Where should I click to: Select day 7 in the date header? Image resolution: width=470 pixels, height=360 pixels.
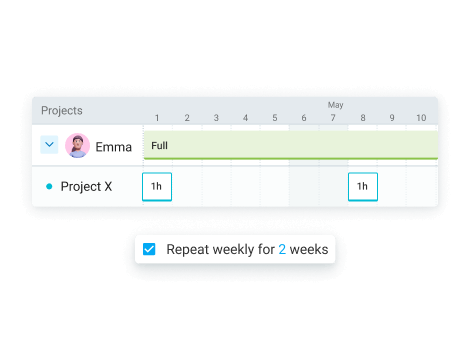[x=333, y=118]
